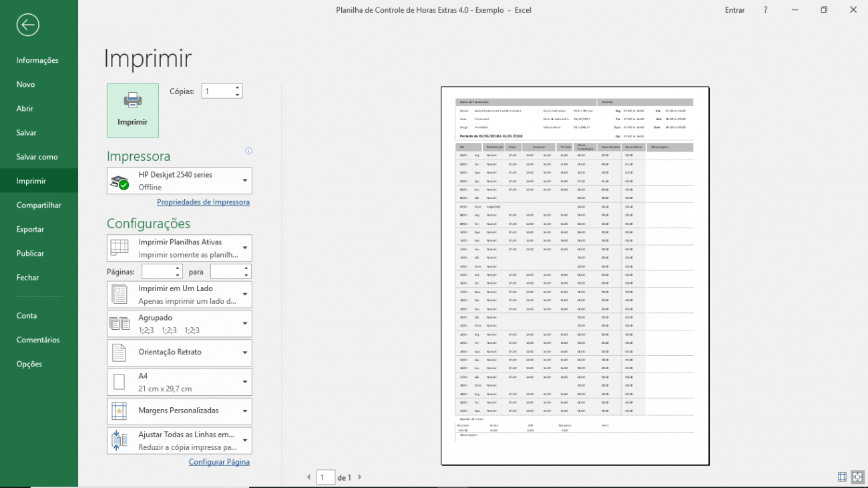Go to the next page arrow
The width and height of the screenshot is (868, 488).
pyautogui.click(x=360, y=477)
